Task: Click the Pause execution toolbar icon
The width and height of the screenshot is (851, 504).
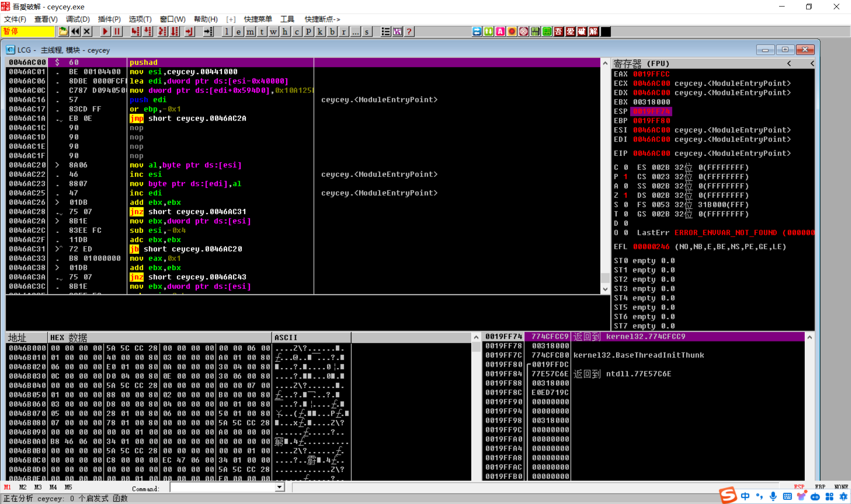Action: coord(117,32)
